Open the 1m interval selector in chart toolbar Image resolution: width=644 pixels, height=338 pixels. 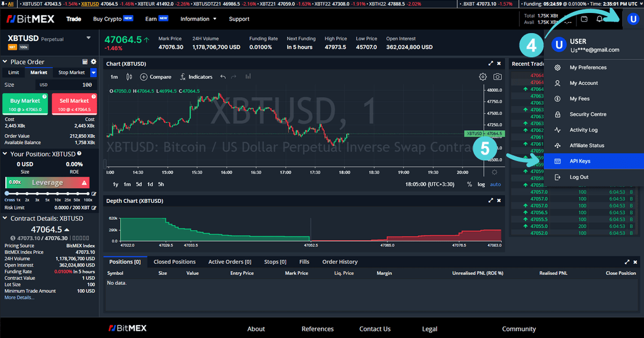pyautogui.click(x=114, y=77)
